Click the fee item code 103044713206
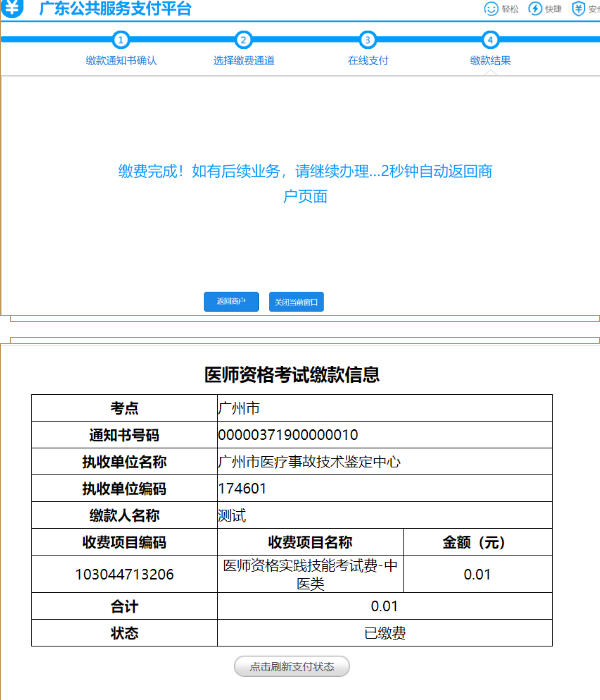The image size is (600, 700). click(124, 575)
